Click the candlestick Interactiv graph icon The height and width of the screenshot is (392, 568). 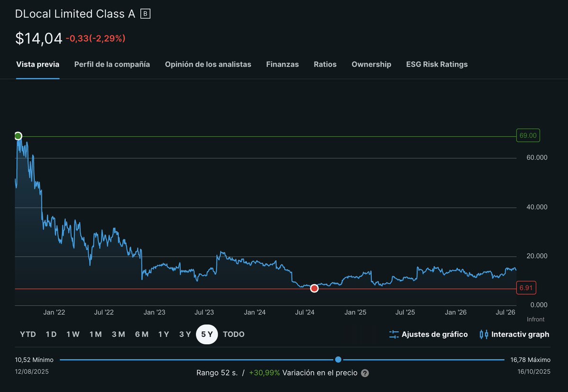click(x=484, y=334)
